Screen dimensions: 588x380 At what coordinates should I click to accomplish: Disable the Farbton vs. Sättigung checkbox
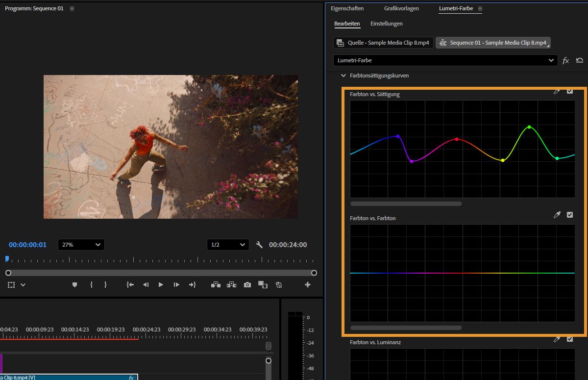click(x=570, y=91)
